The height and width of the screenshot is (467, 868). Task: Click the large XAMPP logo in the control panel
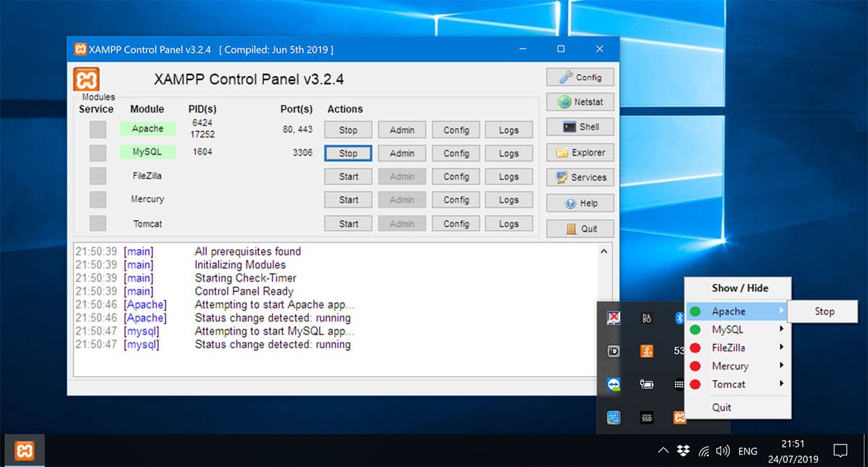coord(86,79)
